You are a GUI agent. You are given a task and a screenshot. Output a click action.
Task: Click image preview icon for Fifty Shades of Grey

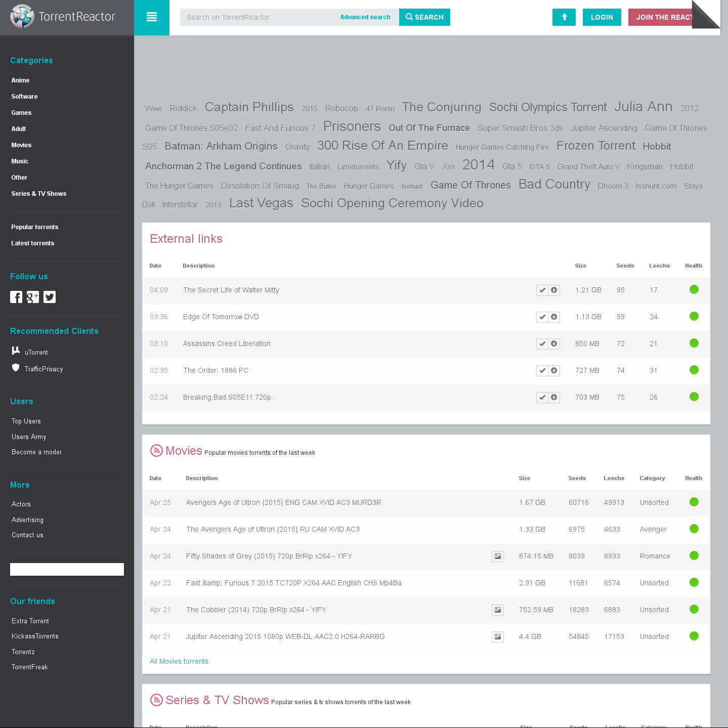click(497, 556)
